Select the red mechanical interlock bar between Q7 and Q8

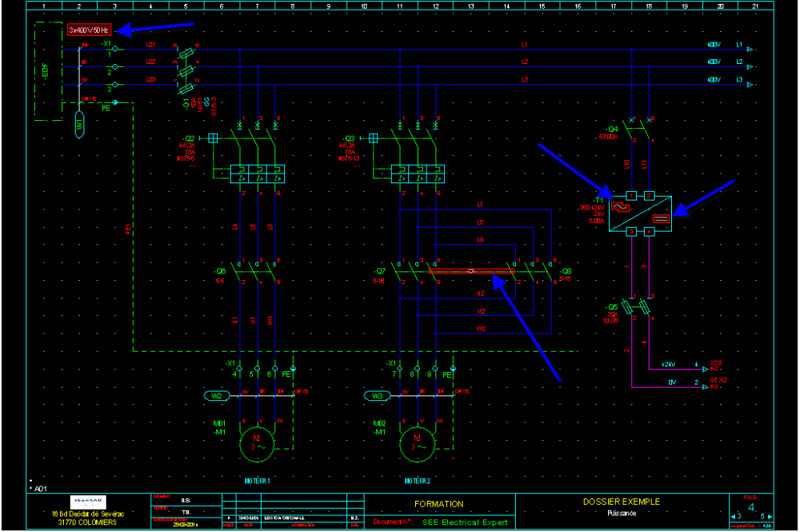tap(470, 272)
